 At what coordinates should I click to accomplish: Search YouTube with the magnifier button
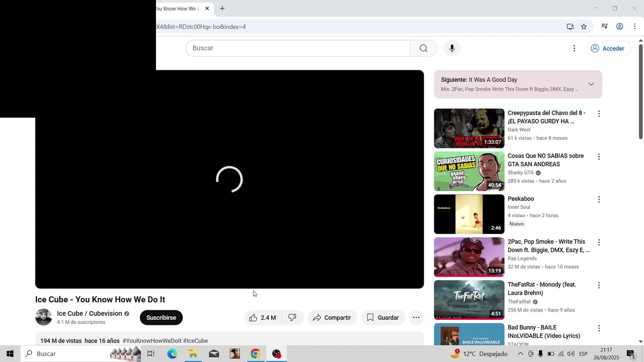click(424, 48)
